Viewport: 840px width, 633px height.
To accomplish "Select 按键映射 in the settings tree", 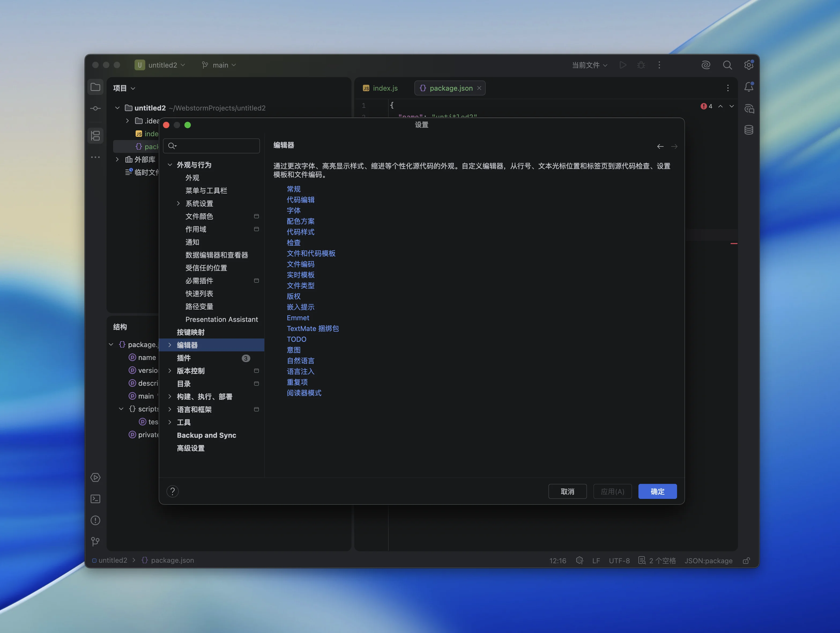I will (x=191, y=332).
